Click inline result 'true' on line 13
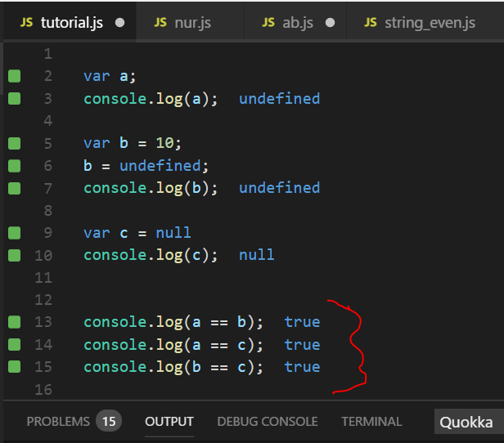The image size is (504, 443). tap(302, 322)
